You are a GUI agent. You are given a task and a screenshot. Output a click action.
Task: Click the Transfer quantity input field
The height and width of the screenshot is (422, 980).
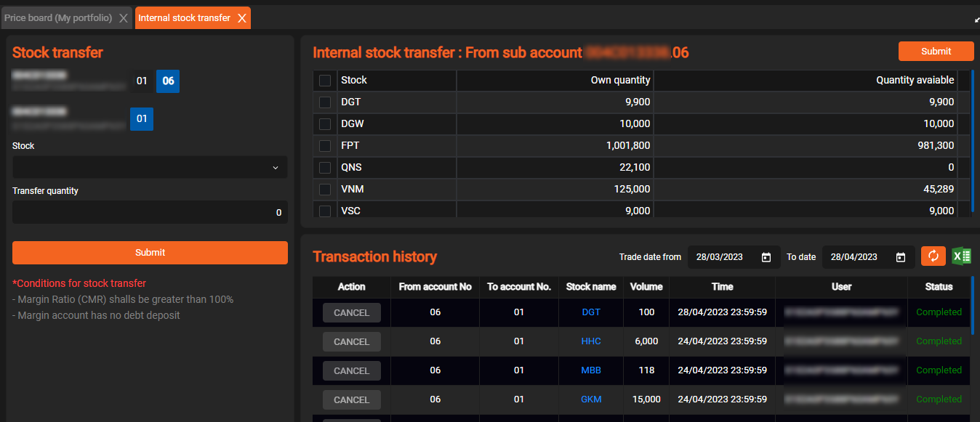(x=150, y=213)
